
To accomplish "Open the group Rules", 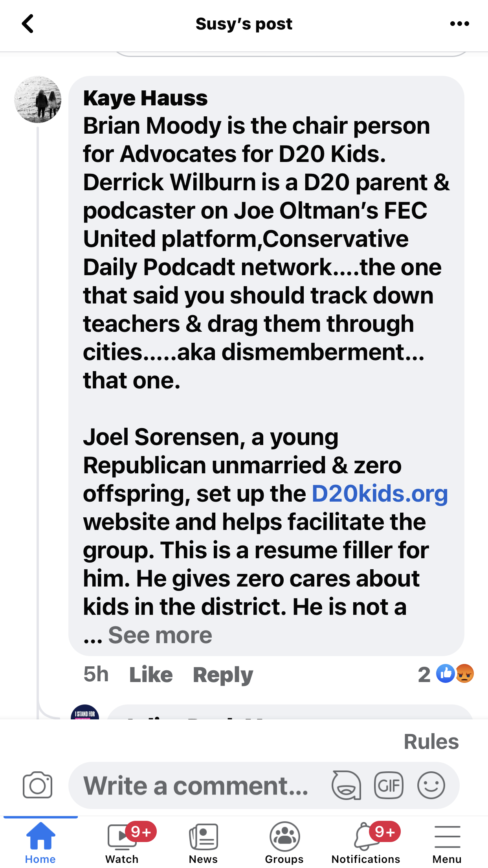I will point(431,742).
